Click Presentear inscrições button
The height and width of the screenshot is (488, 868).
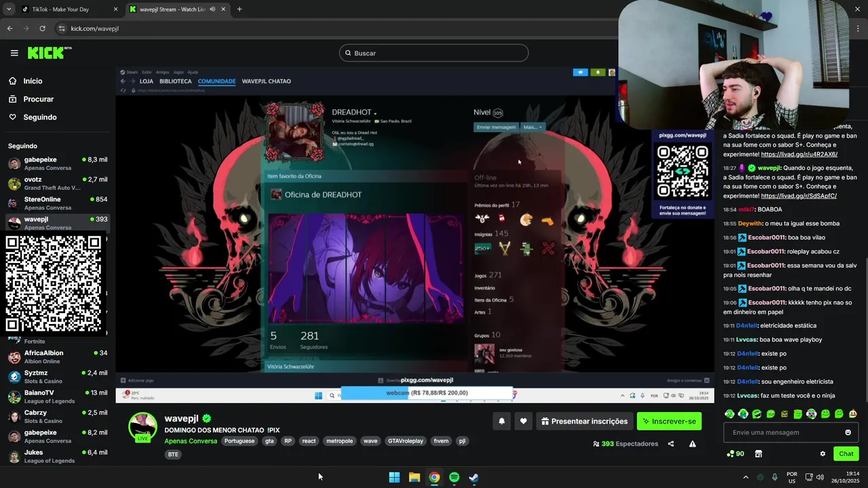(x=585, y=421)
